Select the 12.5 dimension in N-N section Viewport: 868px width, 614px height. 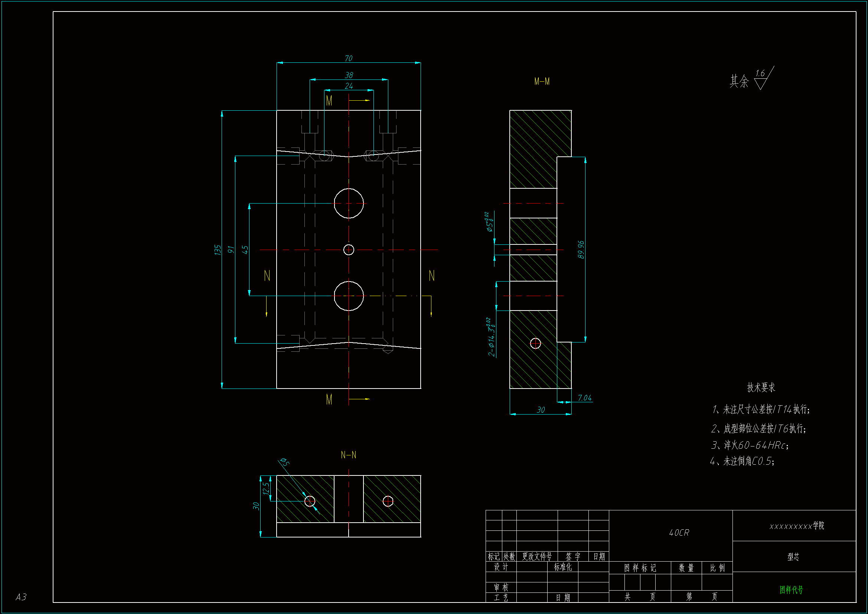pyautogui.click(x=266, y=488)
